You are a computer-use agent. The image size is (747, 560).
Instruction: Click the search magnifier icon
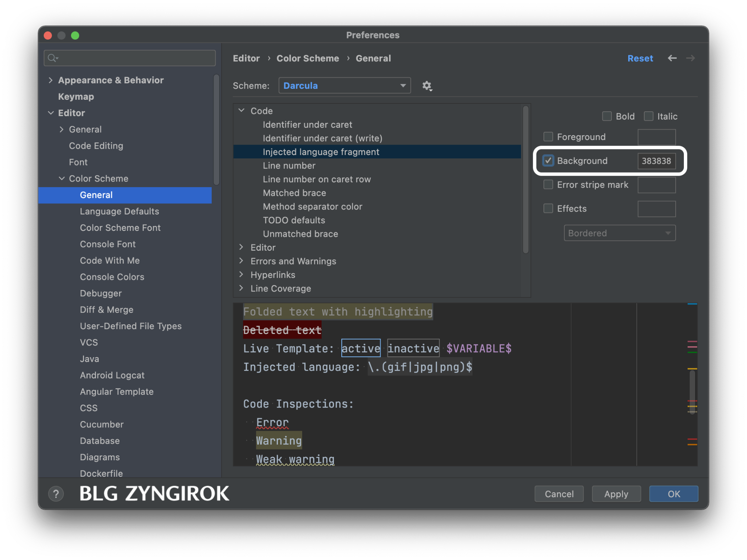coord(53,58)
